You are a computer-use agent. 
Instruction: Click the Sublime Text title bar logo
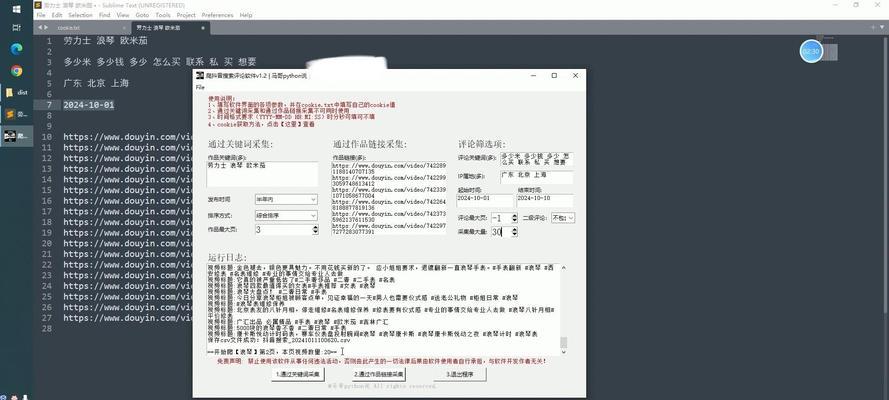click(x=38, y=5)
